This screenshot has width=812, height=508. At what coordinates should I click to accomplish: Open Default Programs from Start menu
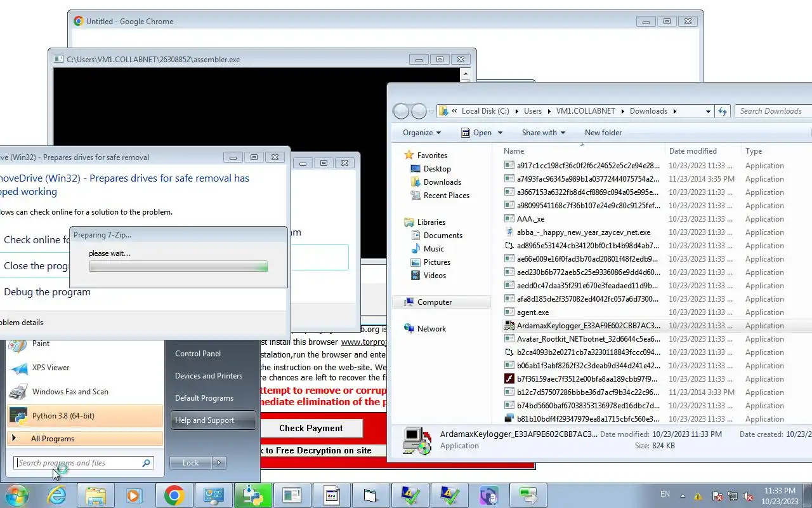coord(204,398)
